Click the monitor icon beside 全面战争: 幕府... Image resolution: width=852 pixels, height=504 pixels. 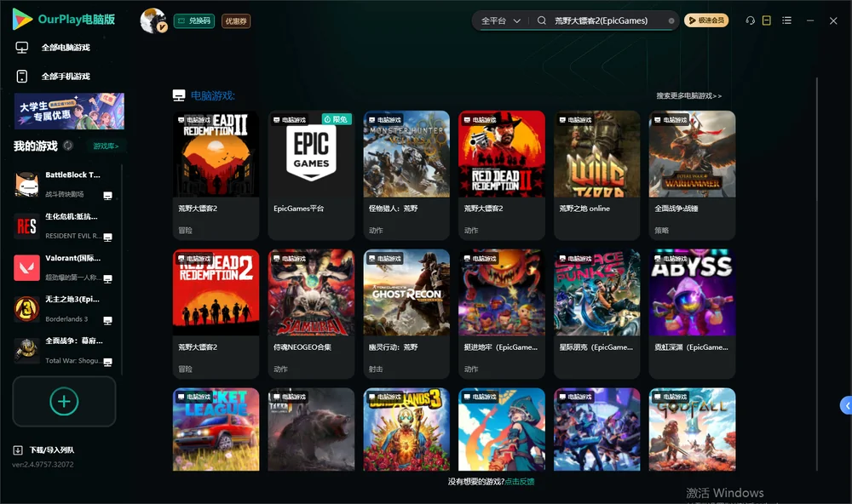point(107,363)
